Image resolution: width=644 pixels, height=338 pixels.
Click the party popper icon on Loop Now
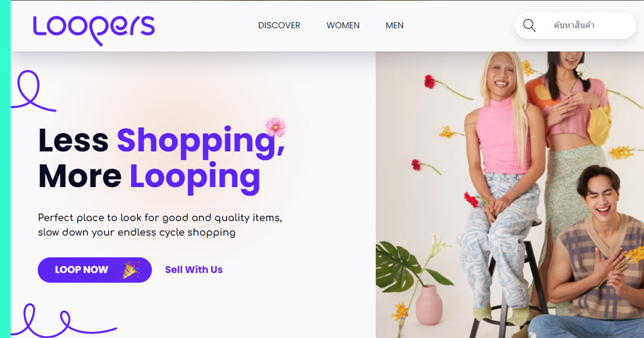click(131, 270)
